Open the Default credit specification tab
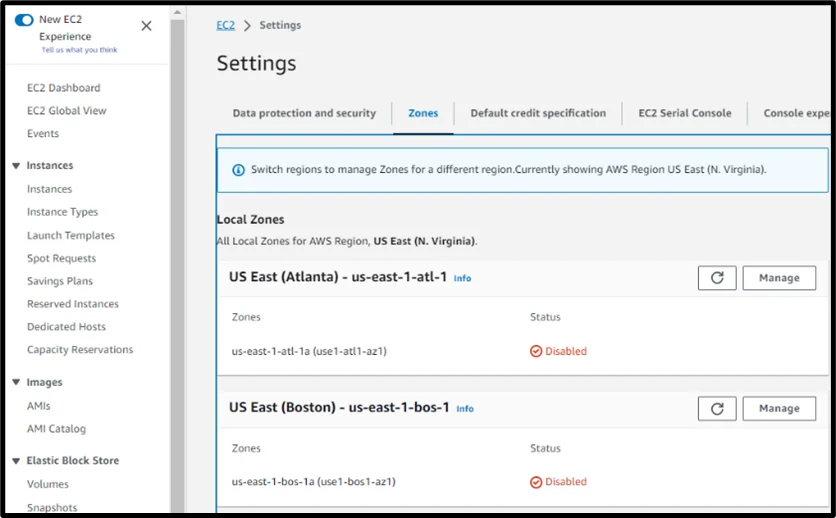This screenshot has height=518, width=836. pos(538,113)
